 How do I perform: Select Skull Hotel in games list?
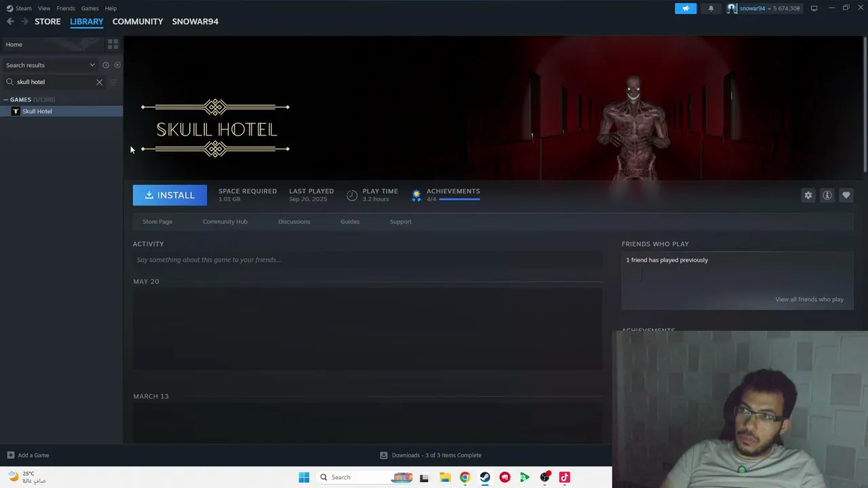[x=61, y=111]
